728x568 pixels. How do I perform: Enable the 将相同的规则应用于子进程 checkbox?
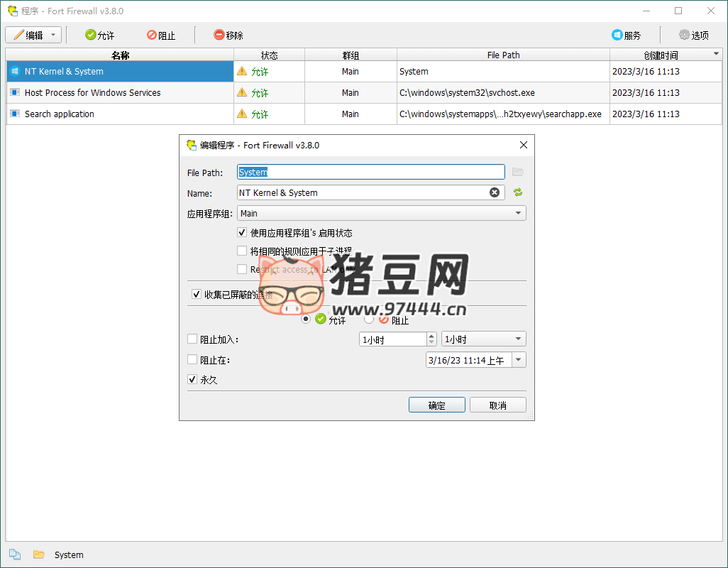click(x=242, y=250)
